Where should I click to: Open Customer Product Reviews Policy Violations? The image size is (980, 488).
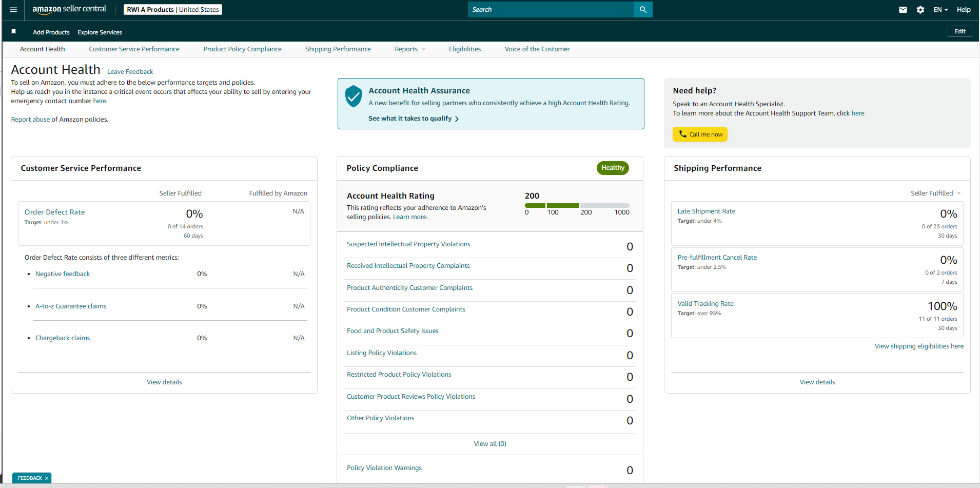411,397
